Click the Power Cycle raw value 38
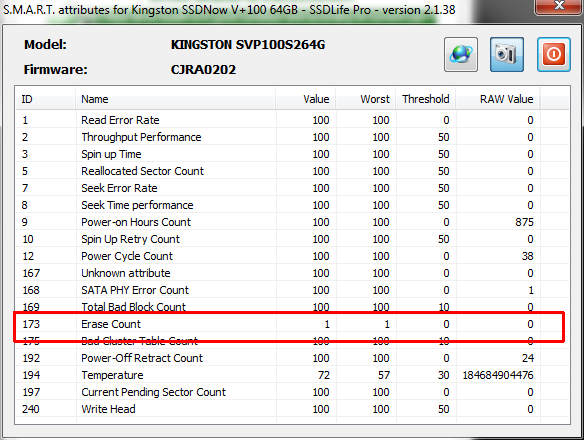 [x=527, y=256]
